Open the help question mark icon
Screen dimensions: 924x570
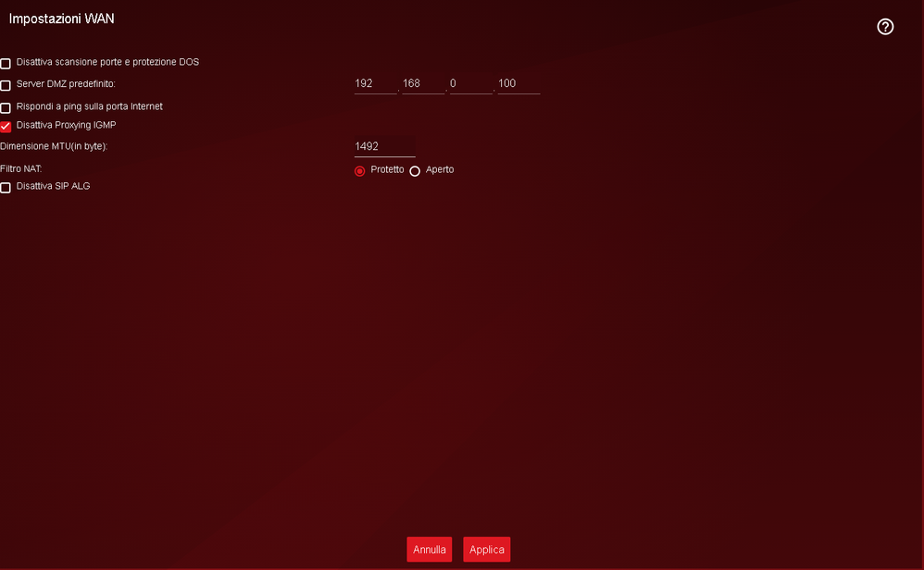point(884,27)
